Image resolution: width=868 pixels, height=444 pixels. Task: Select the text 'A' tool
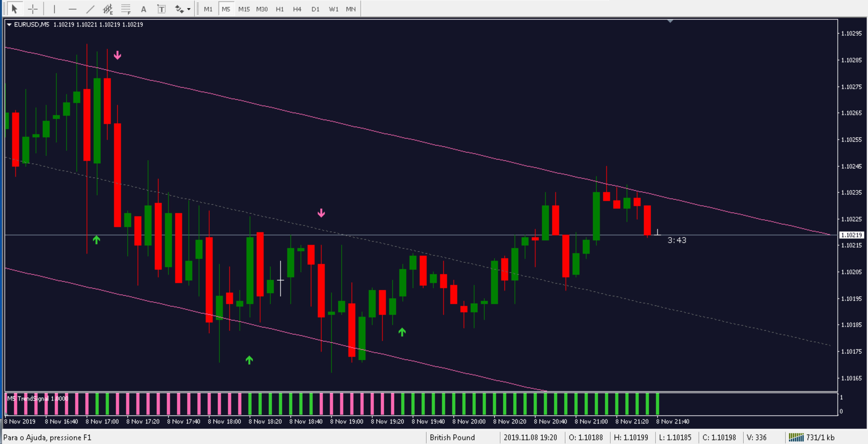coord(144,9)
